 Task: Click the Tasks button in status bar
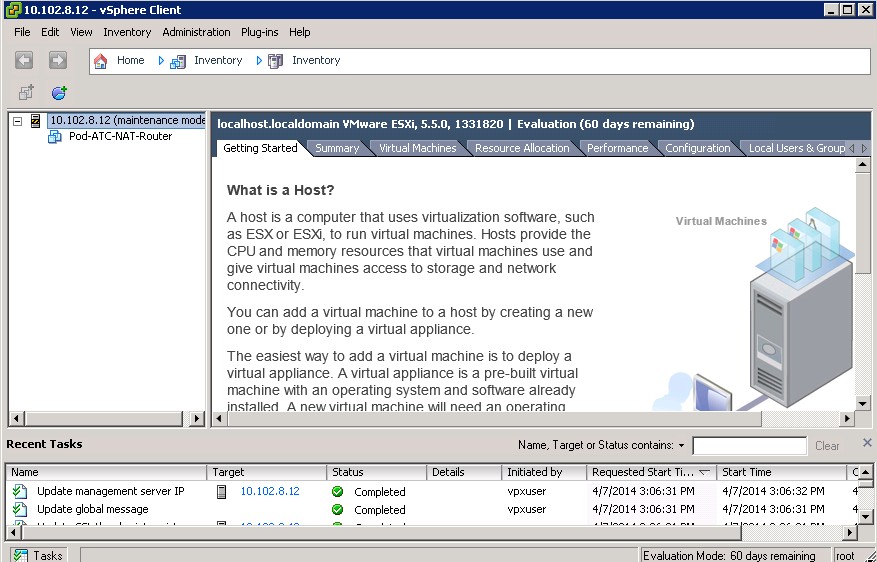pyautogui.click(x=39, y=555)
